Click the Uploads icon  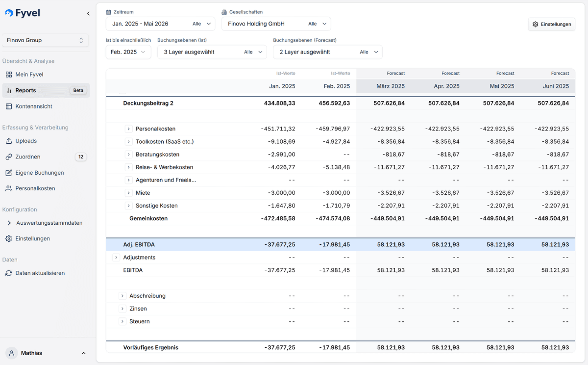tap(9, 141)
